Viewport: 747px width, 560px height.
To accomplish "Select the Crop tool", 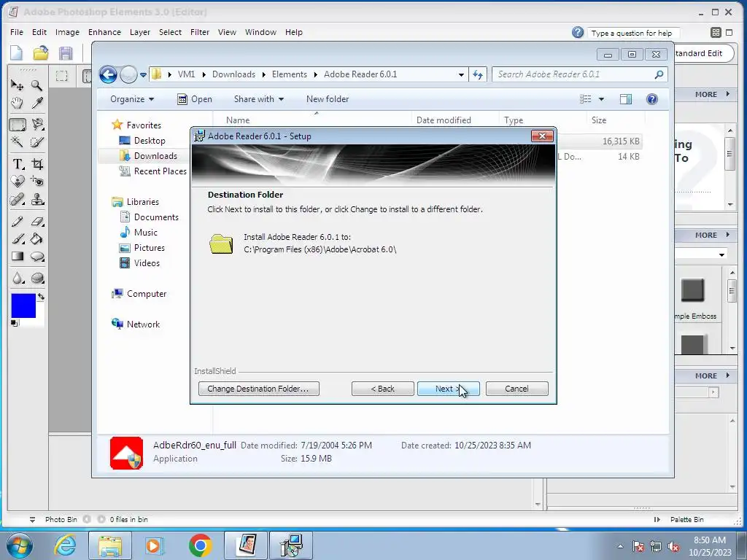I will pyautogui.click(x=37, y=164).
